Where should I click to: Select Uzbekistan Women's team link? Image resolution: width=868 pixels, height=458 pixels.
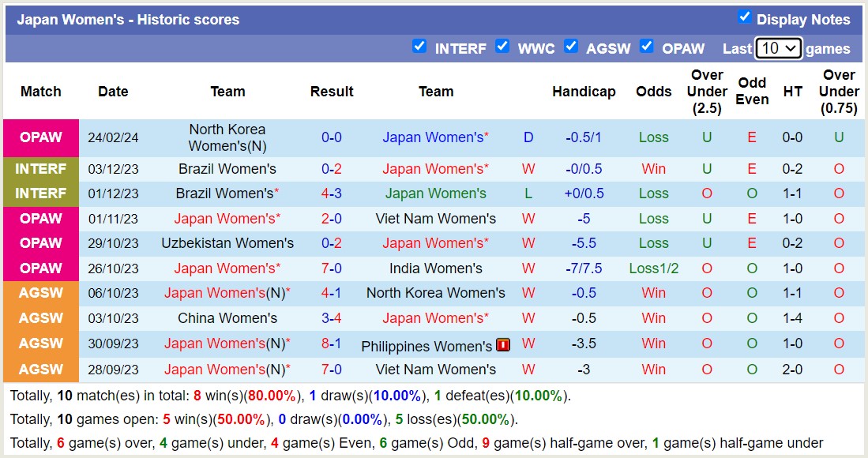pos(227,243)
